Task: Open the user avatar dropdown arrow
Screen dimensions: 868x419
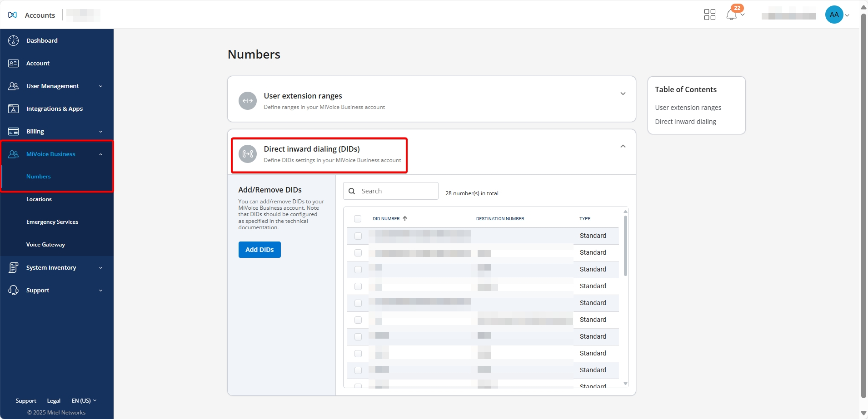Action: pyautogui.click(x=847, y=15)
